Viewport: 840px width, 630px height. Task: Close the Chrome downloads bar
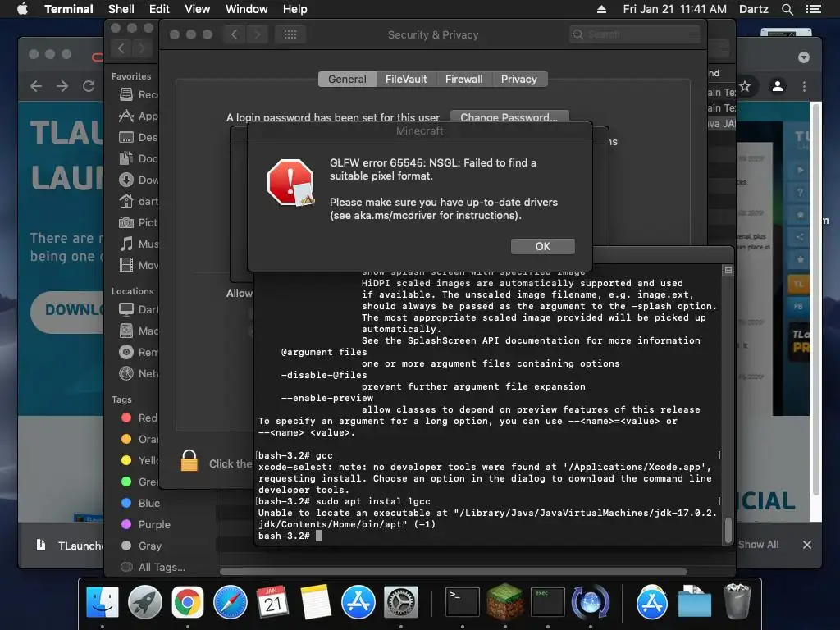click(807, 545)
